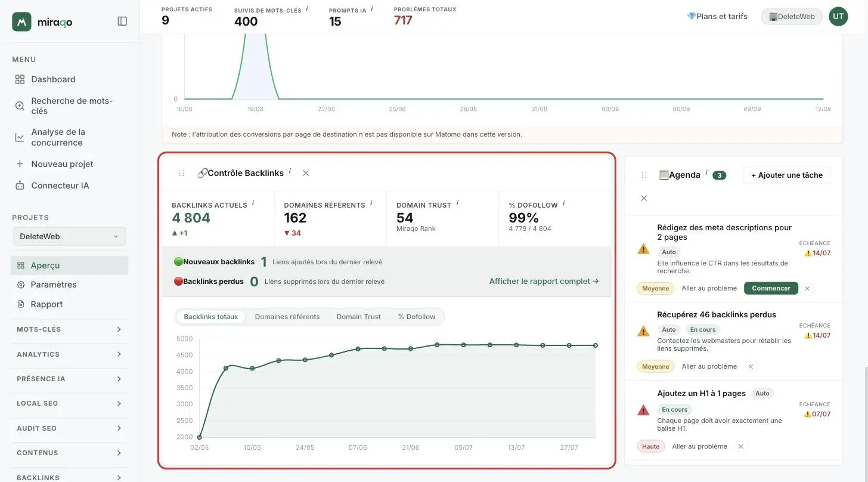Click Commencer on the meta descriptions task
Screen dimensions: 868x482
(x=771, y=288)
